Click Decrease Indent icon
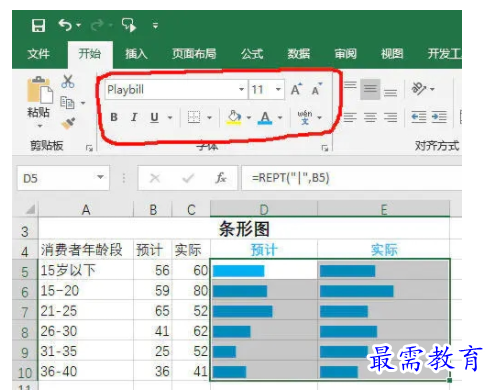Screen dimensions: 491x390 [x=419, y=117]
